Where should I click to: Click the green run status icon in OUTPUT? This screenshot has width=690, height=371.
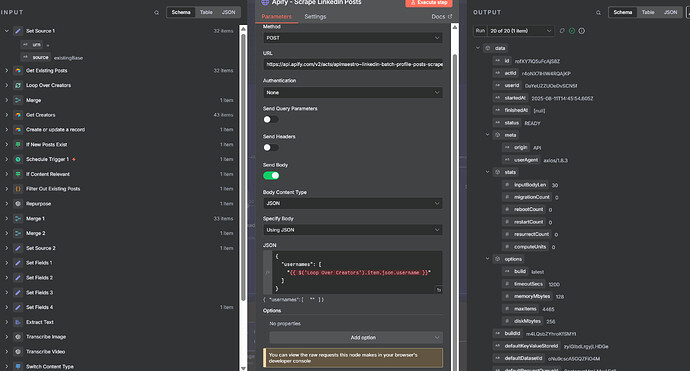pyautogui.click(x=572, y=31)
